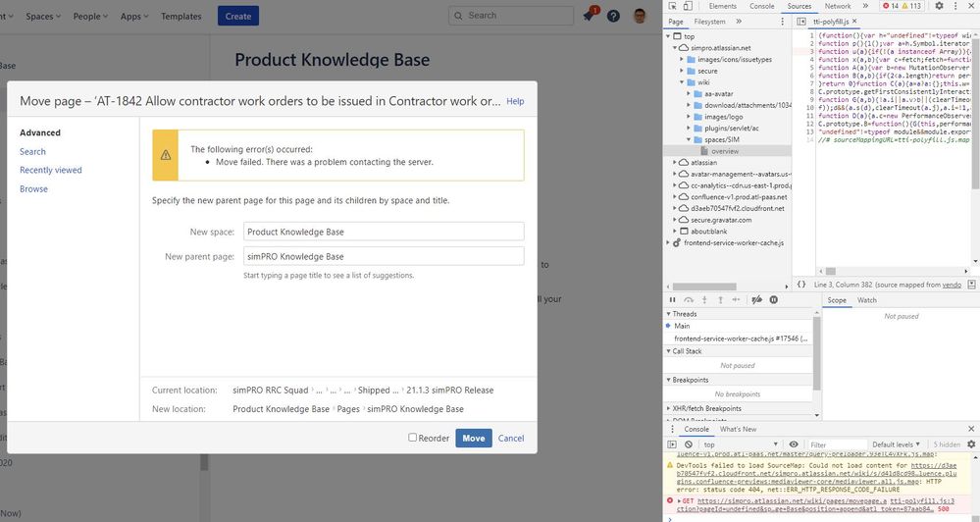980x522 pixels.
Task: Collapse the Threads section
Action: (668, 314)
